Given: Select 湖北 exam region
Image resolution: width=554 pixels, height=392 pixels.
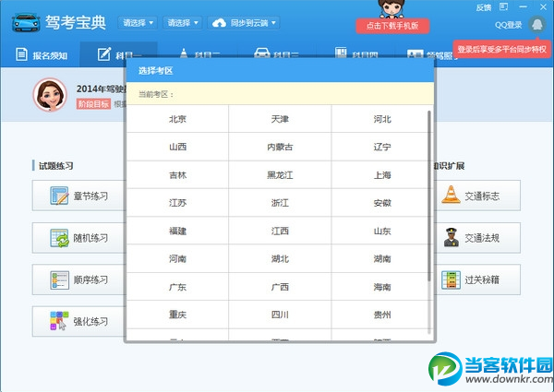Looking at the screenshot, I should click(280, 258).
